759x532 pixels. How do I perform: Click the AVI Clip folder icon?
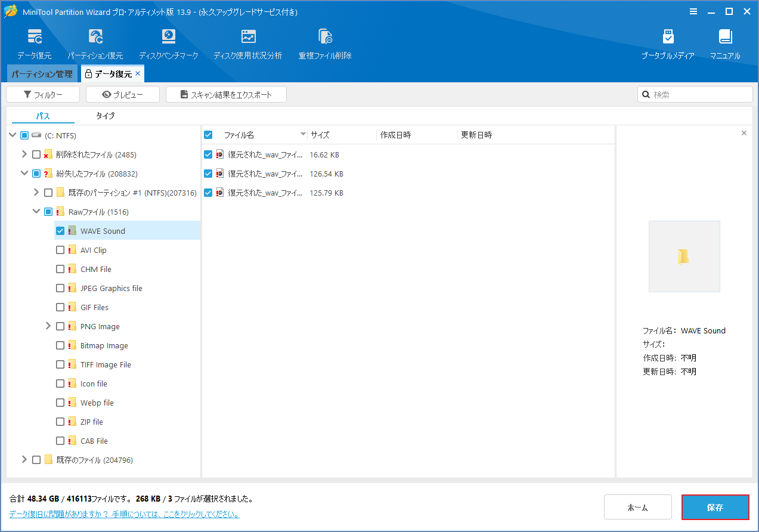[72, 250]
